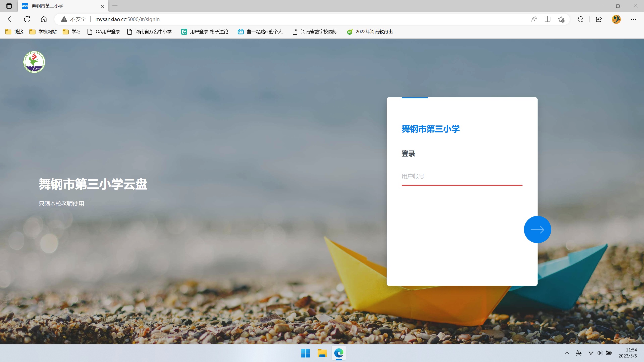Open the browser profile avatar
This screenshot has width=644, height=362.
pos(616,19)
